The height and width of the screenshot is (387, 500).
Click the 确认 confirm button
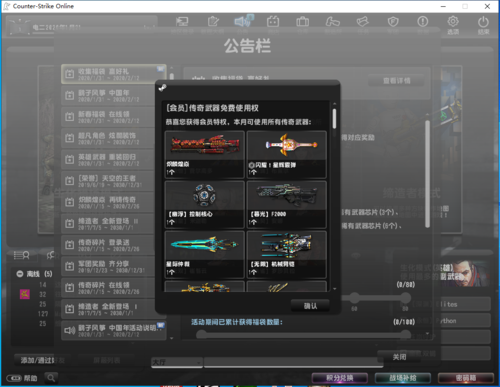tap(310, 306)
